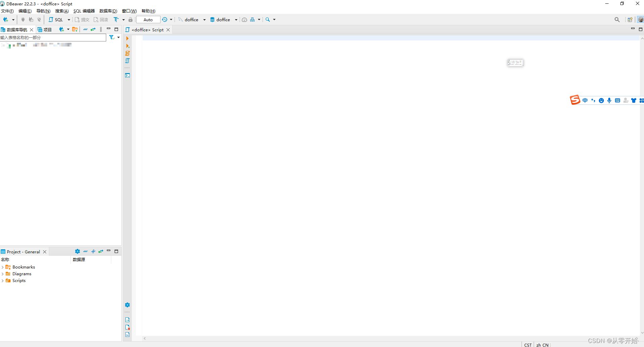Toggle the Show variables panel icon

pyautogui.click(x=127, y=335)
